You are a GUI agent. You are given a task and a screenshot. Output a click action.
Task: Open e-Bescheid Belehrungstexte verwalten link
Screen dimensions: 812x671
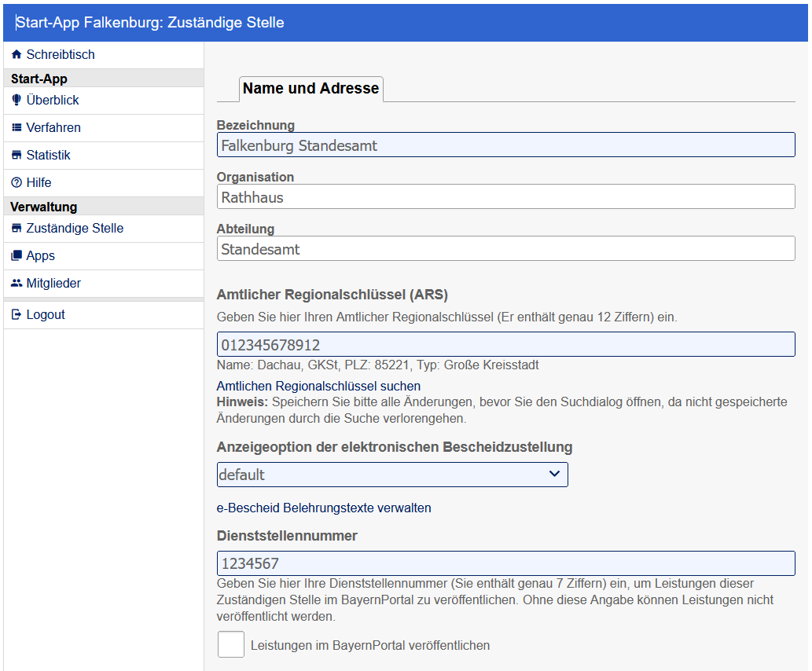324,508
